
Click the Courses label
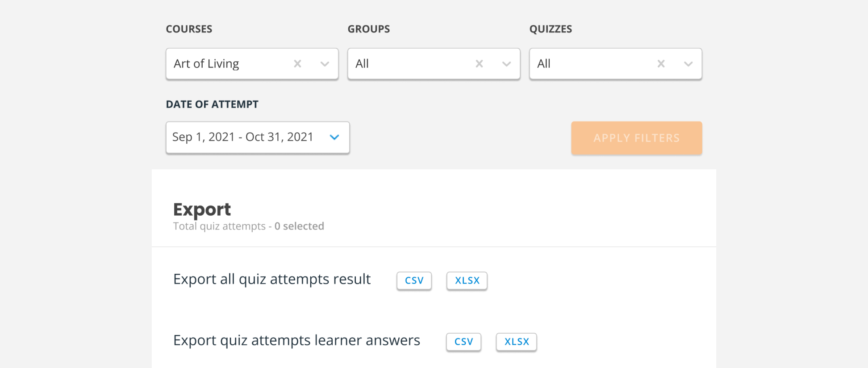(189, 29)
